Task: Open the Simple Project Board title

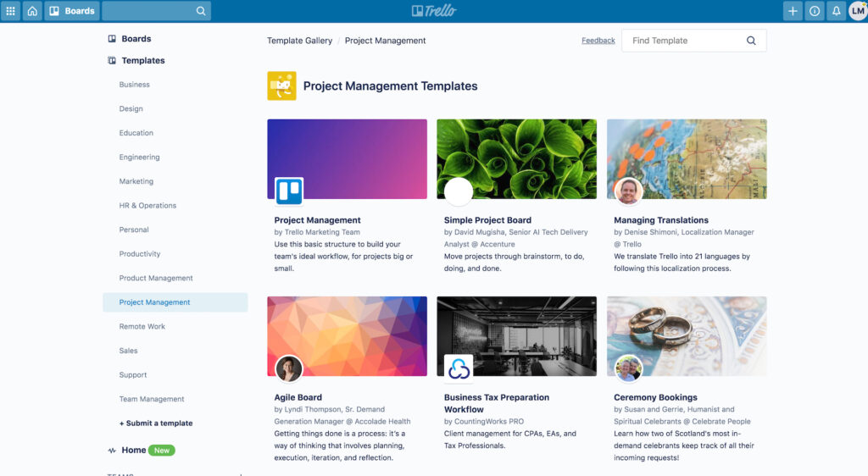Action: point(487,220)
